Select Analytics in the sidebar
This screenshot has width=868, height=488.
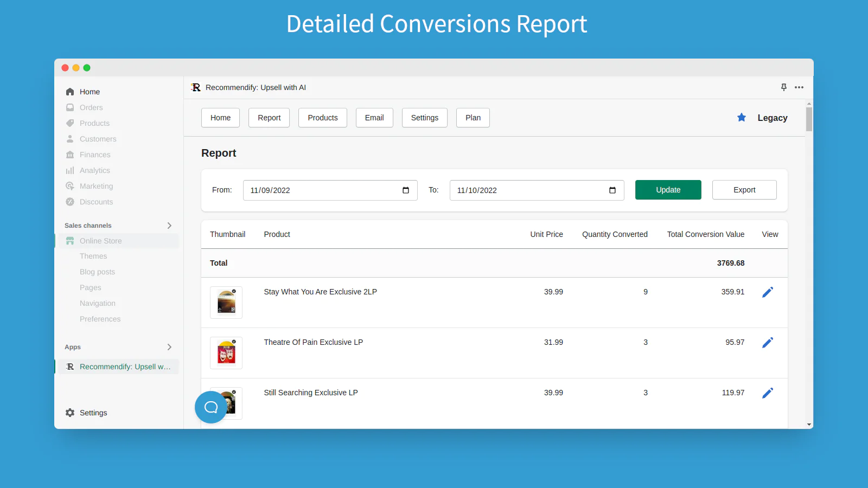click(x=94, y=170)
